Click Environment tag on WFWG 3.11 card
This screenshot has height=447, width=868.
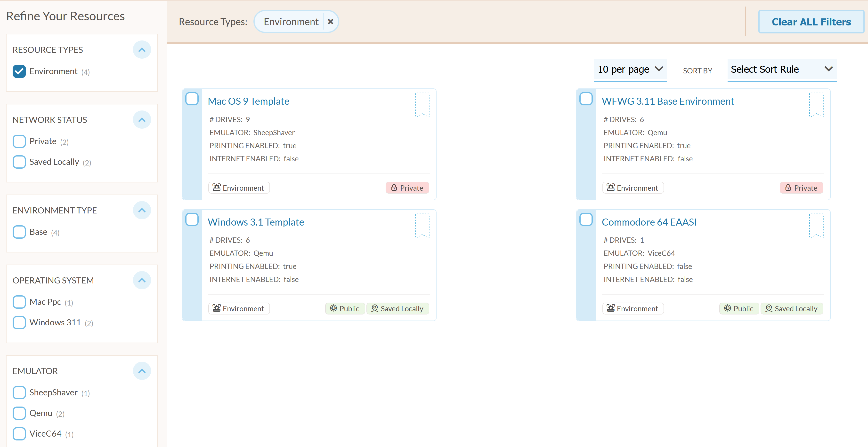click(x=633, y=188)
